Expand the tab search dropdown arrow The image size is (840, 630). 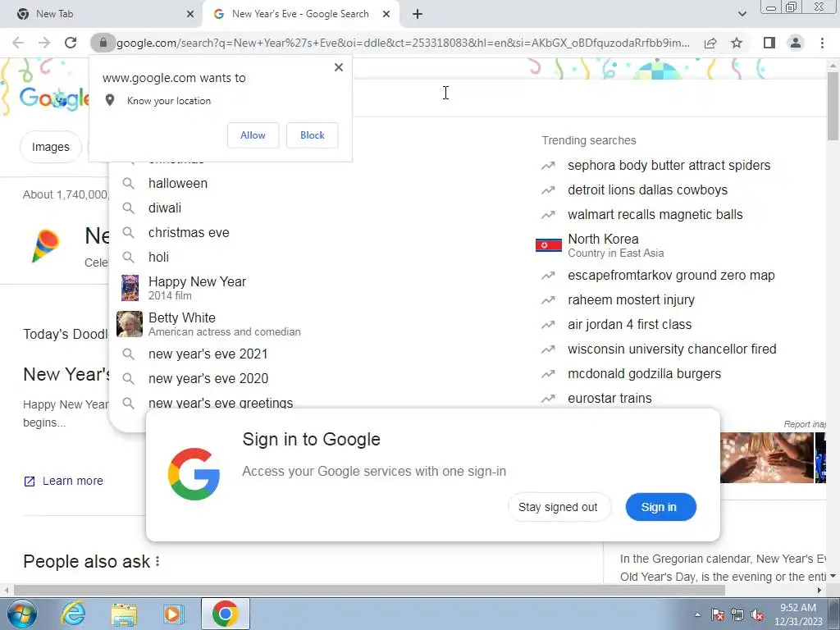[x=742, y=14]
